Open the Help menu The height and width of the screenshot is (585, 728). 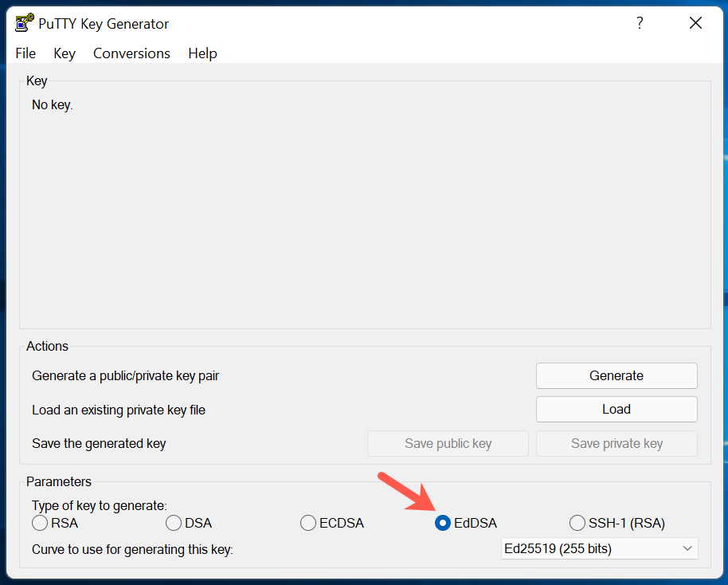202,53
